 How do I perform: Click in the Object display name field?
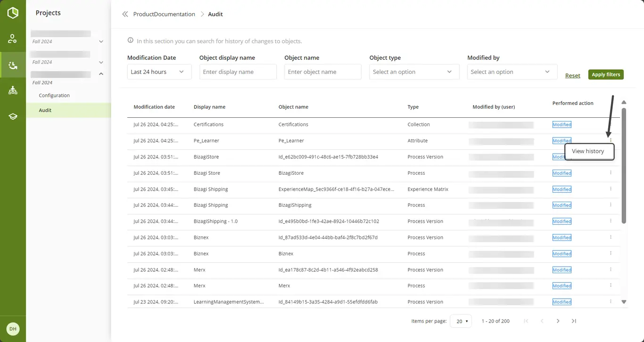pyautogui.click(x=238, y=72)
